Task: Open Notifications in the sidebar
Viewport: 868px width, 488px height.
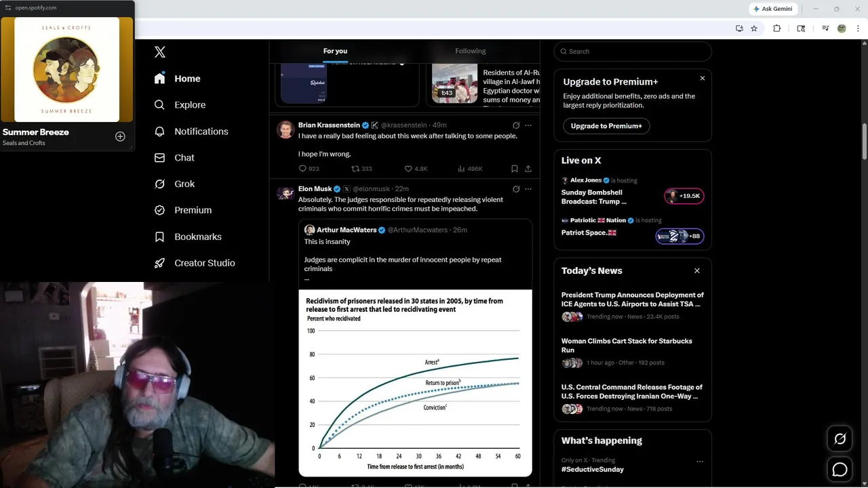Action: (191, 131)
